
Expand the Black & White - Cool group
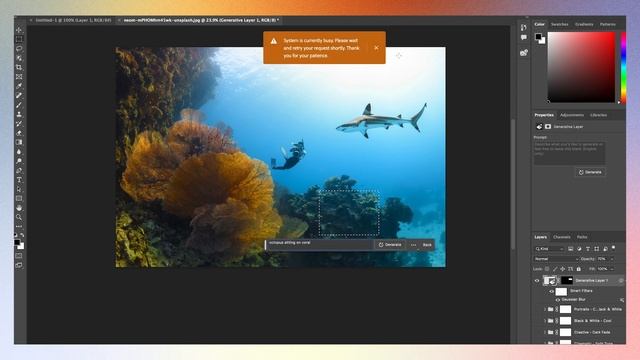[545, 321]
